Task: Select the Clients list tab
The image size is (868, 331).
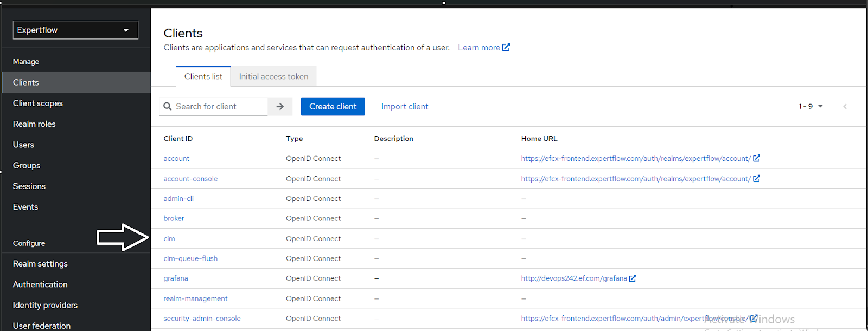Action: (203, 76)
